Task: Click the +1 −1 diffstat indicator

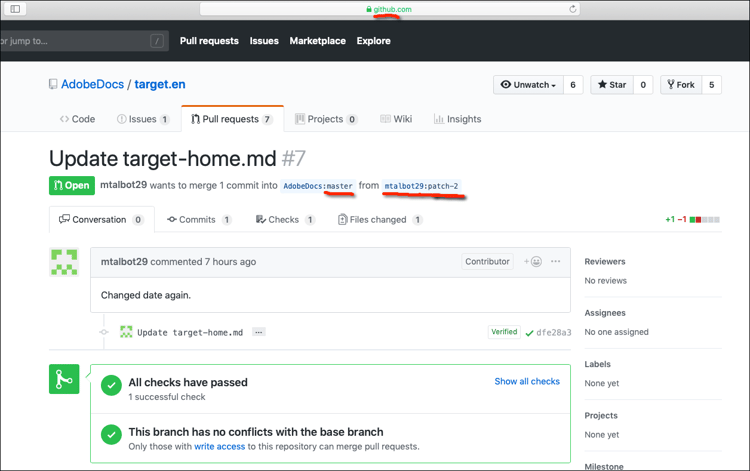Action: [692, 219]
